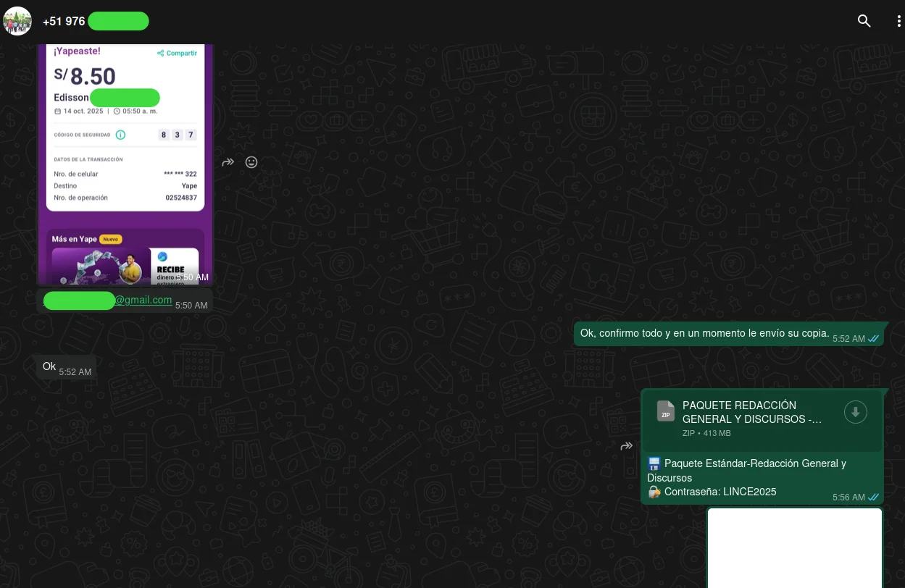Click the "Contraseña: LINCE2025" caption line

[720, 492]
